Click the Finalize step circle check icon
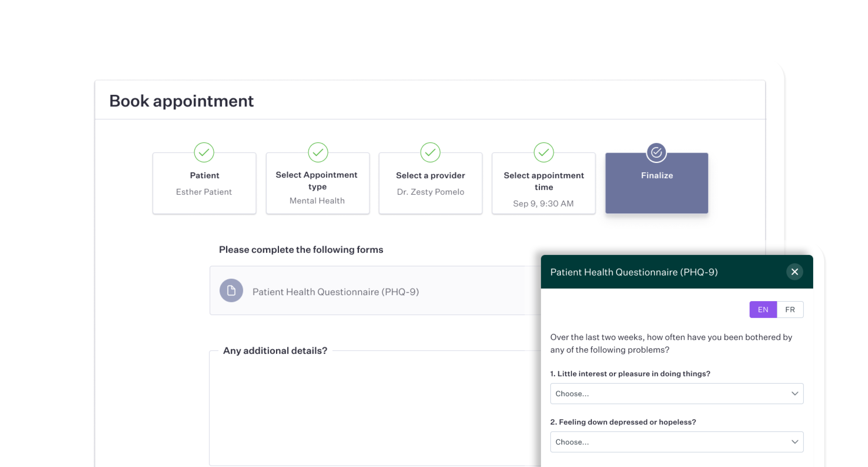The width and height of the screenshot is (868, 467). coord(656,152)
